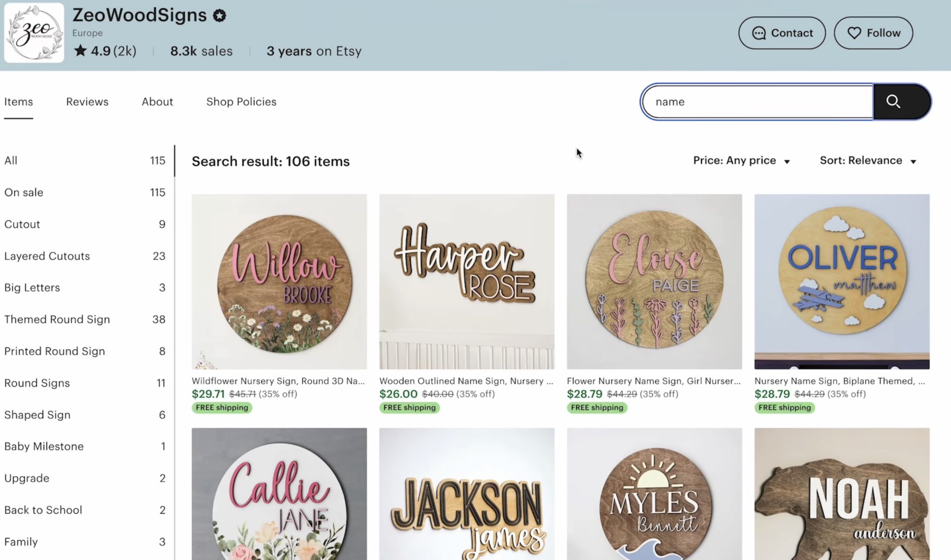Click the heart Follow button
Image resolution: width=951 pixels, height=560 pixels.
coord(873,33)
